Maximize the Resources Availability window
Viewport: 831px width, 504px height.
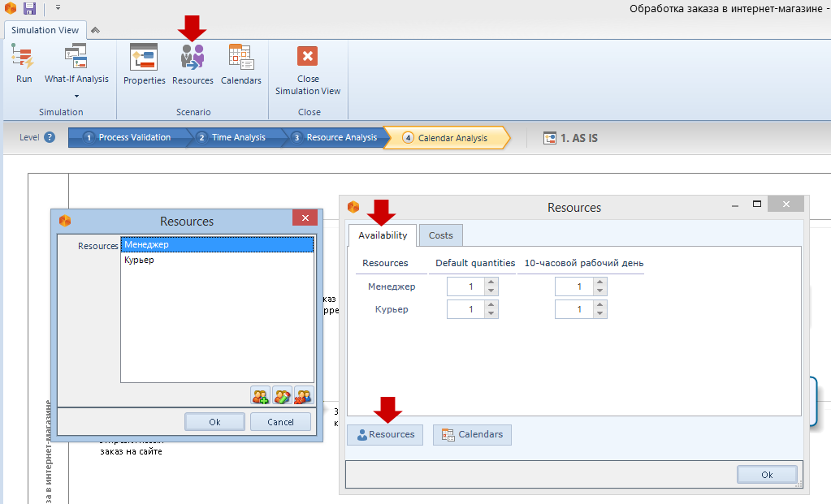pyautogui.click(x=757, y=204)
